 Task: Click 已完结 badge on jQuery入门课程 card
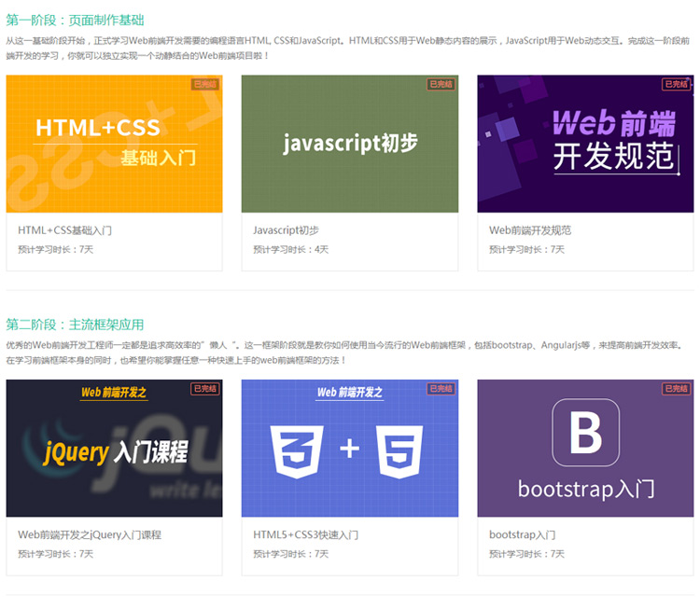[x=205, y=389]
